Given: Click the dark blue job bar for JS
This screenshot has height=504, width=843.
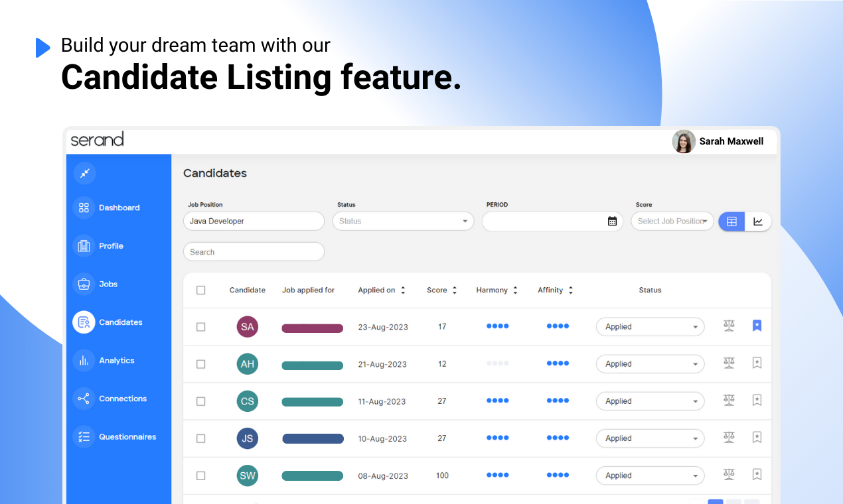Looking at the screenshot, I should (313, 439).
